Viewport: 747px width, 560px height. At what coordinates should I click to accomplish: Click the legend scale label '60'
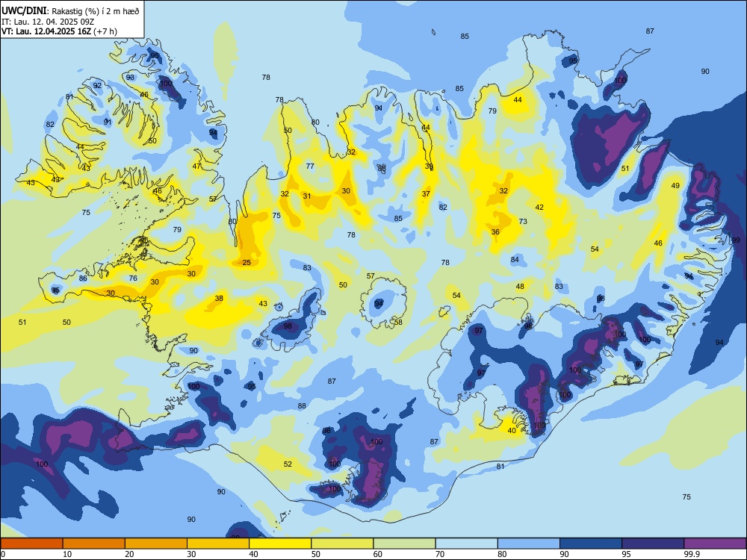coord(377,554)
